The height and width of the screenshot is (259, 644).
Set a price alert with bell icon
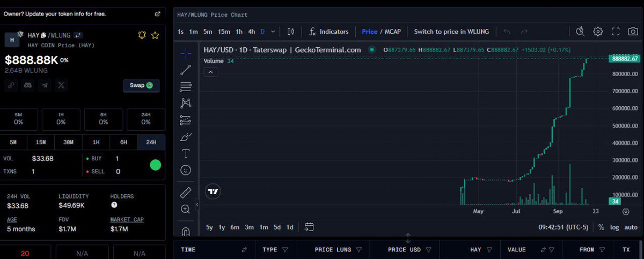coord(142,35)
